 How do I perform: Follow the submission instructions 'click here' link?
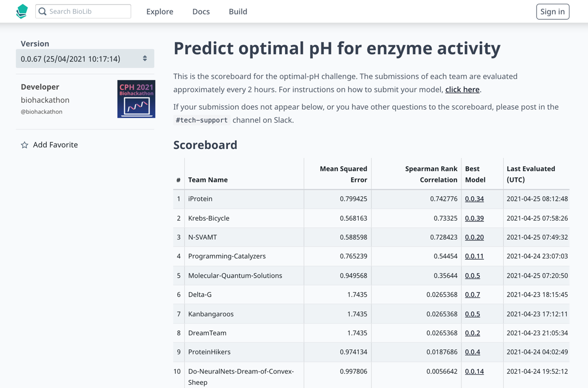point(462,89)
